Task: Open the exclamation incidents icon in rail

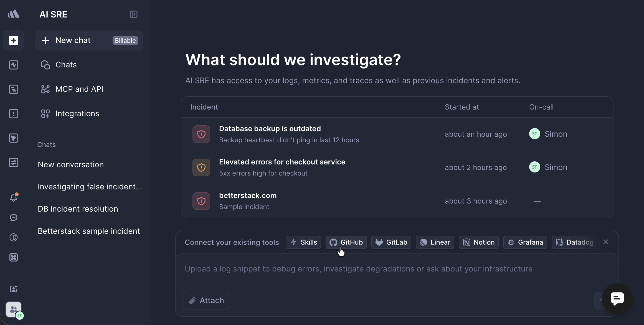Action: pos(14,114)
